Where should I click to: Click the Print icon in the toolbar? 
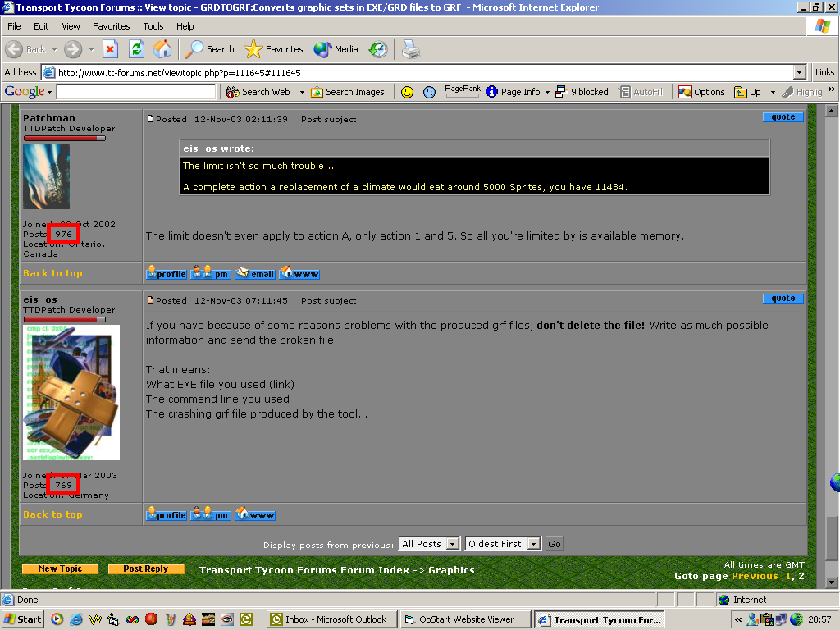click(x=411, y=49)
